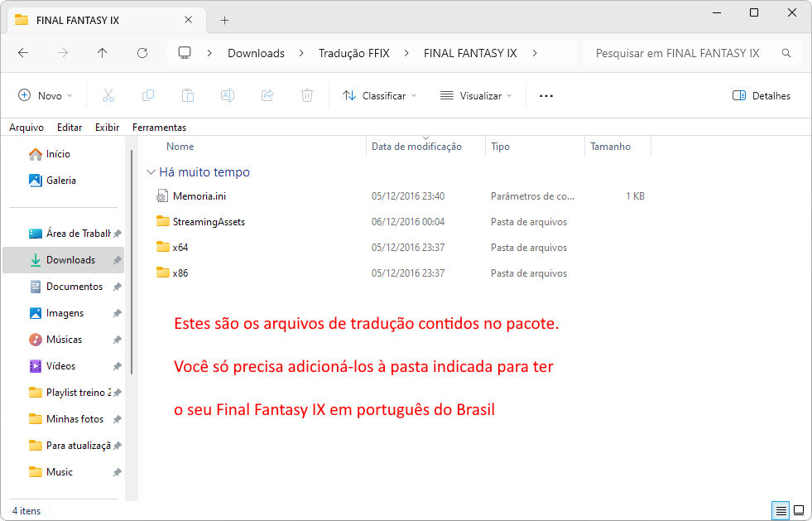This screenshot has width=812, height=521.
Task: Click the navigation pane scrollbar
Action: pos(132,262)
